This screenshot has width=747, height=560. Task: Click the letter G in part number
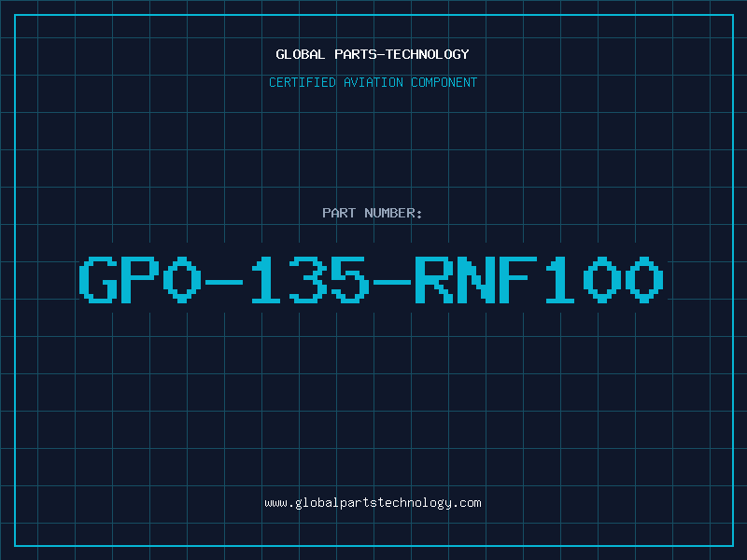click(x=96, y=279)
